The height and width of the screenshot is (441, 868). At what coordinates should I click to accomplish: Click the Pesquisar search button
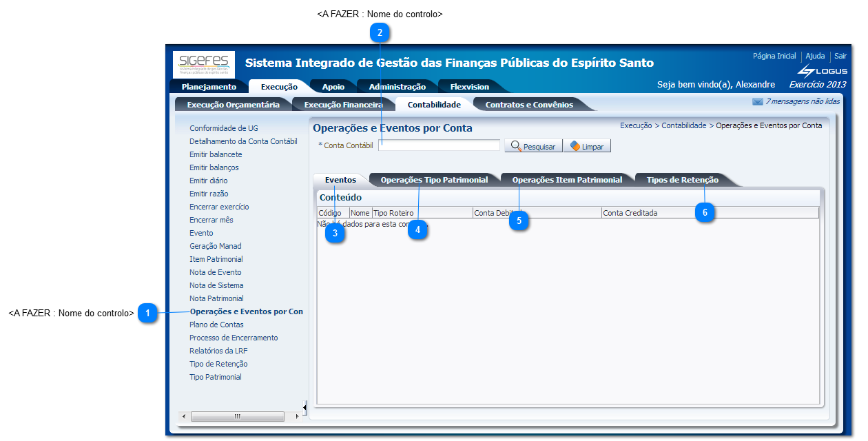point(533,146)
